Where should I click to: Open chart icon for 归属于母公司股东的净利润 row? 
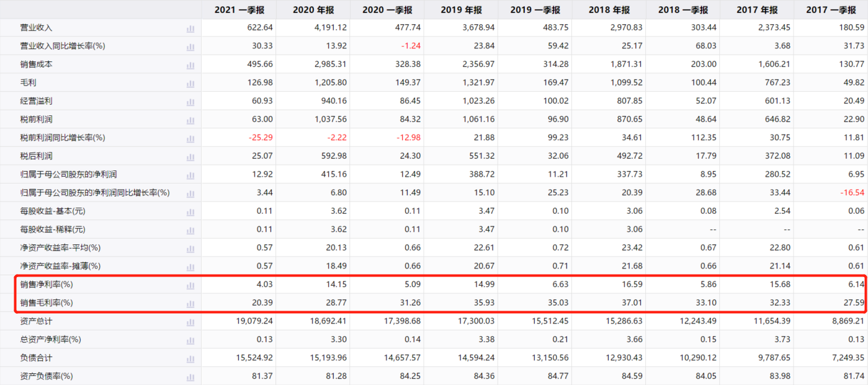point(190,175)
